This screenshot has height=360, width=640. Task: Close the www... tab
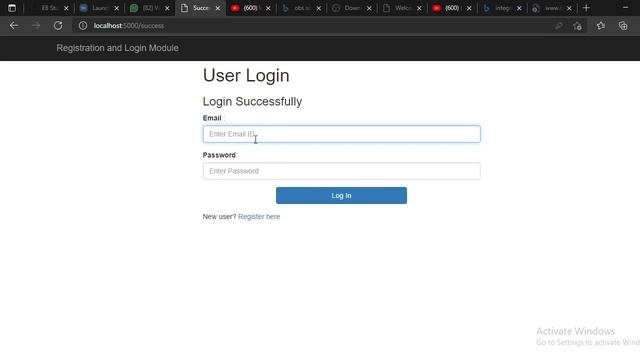point(569,8)
